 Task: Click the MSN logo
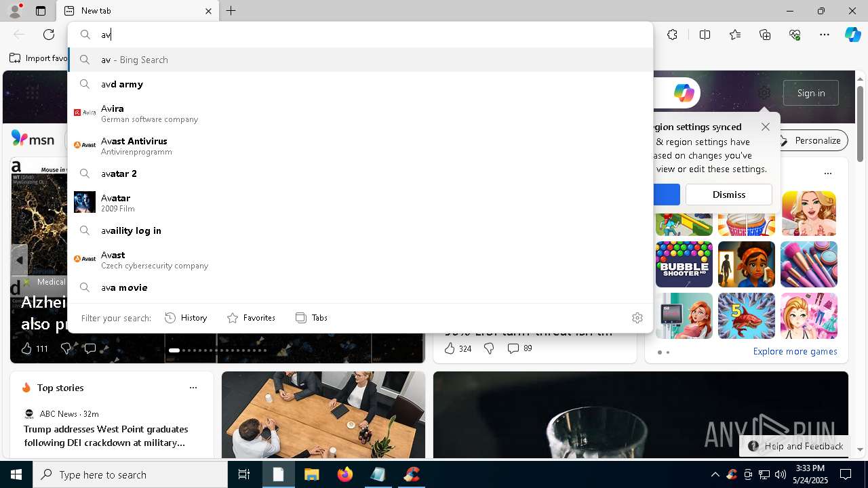(x=33, y=139)
